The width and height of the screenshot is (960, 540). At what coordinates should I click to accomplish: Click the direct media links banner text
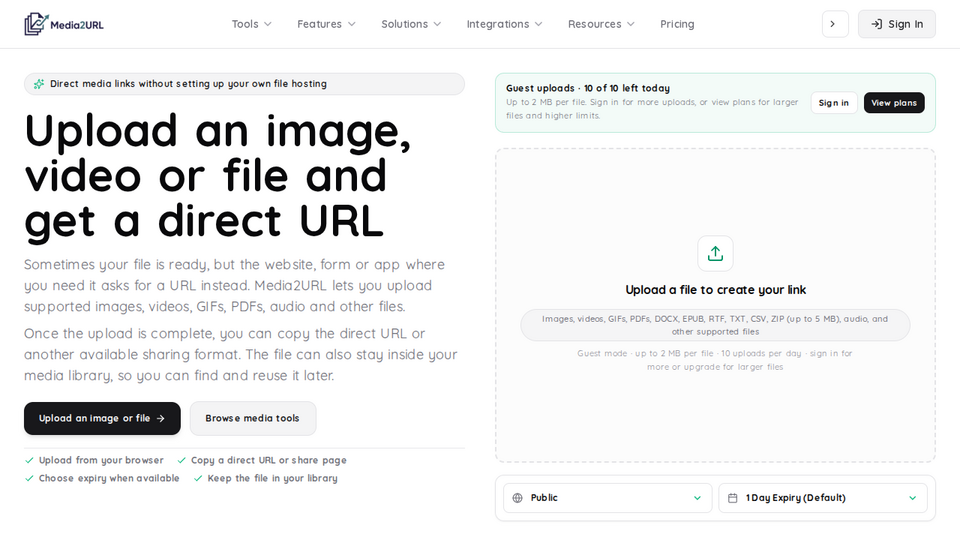coord(189,84)
